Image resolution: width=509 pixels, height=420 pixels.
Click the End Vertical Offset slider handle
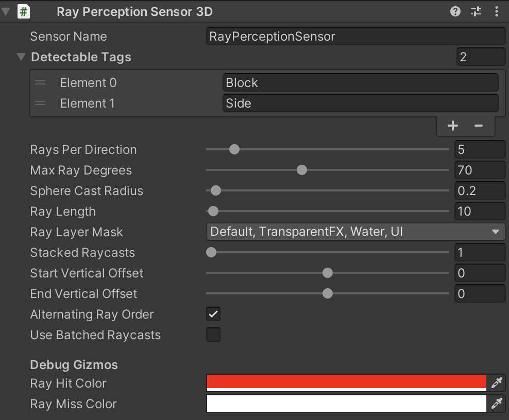[x=328, y=293]
